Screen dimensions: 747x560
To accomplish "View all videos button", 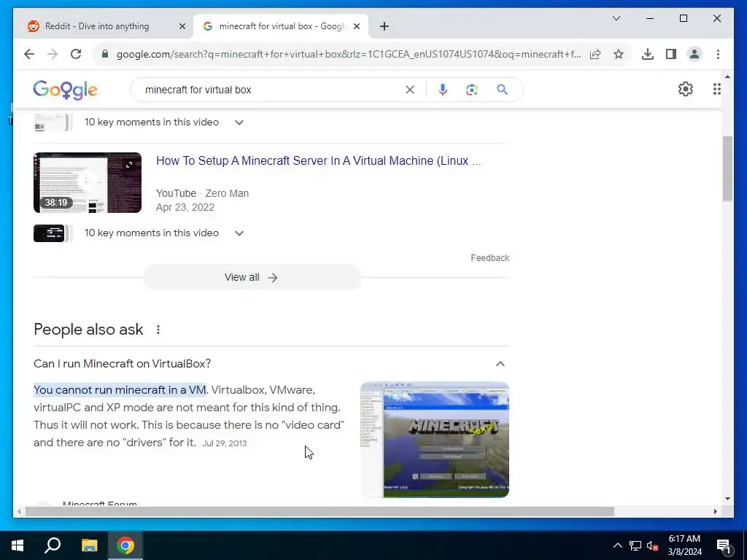I will coord(252,277).
